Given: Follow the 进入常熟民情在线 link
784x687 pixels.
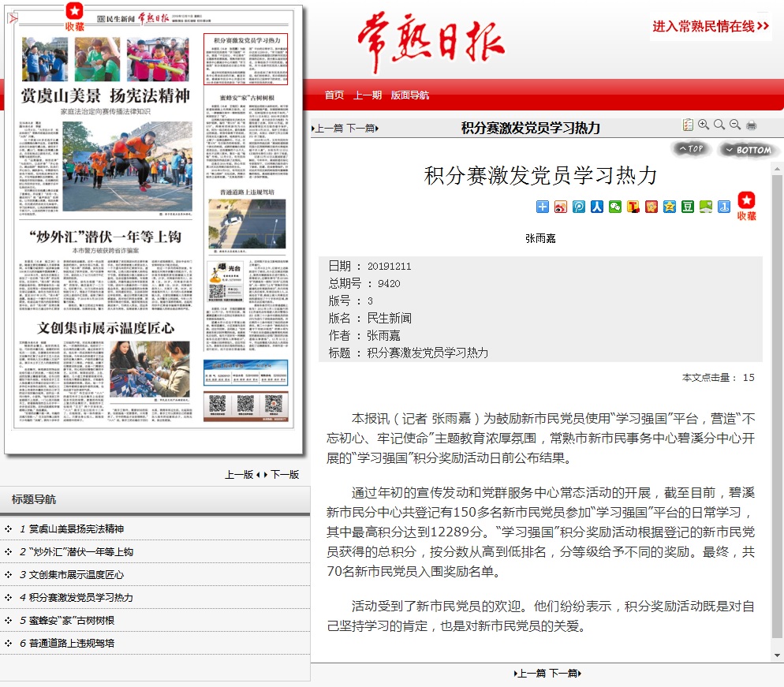Looking at the screenshot, I should [x=711, y=26].
